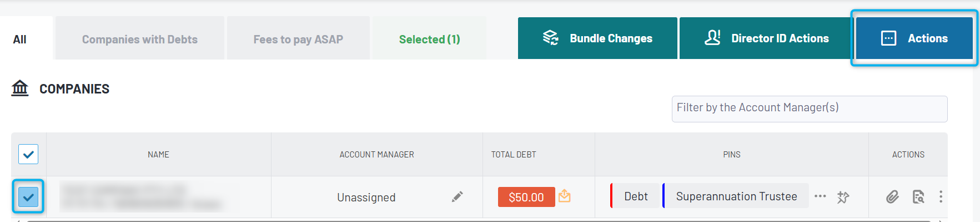Open the Companies with Debts tab
This screenshot has width=980, height=222.
pos(140,39)
